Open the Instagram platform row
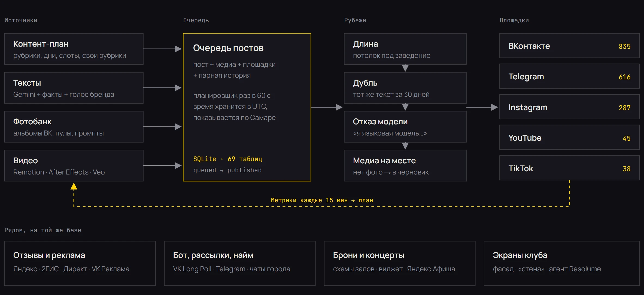The width and height of the screenshot is (644, 295). point(569,107)
